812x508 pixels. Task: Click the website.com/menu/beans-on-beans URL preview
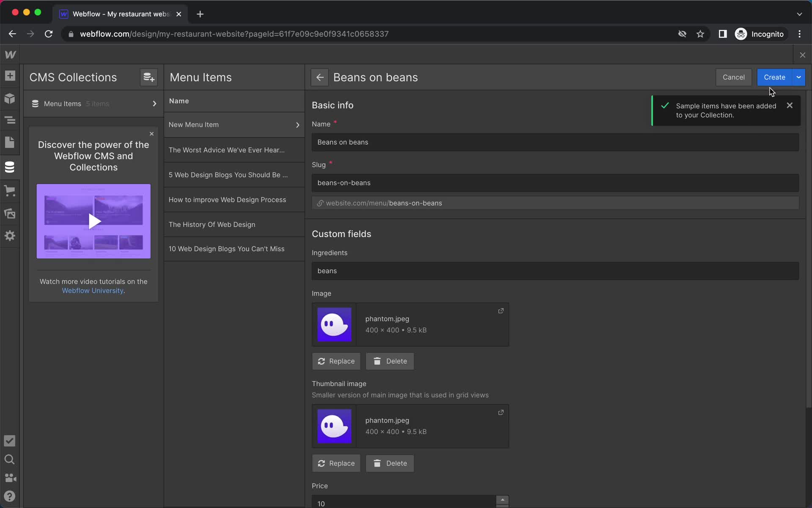tap(555, 203)
